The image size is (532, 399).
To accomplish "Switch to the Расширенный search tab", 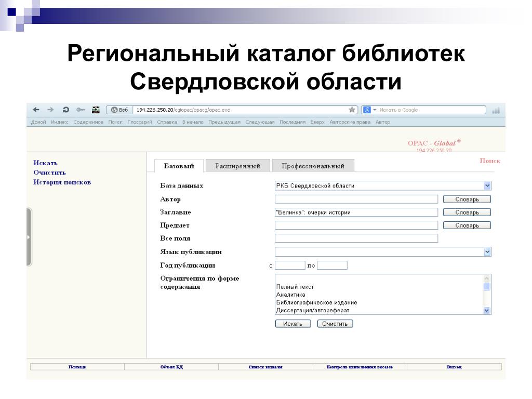I will pos(237,166).
